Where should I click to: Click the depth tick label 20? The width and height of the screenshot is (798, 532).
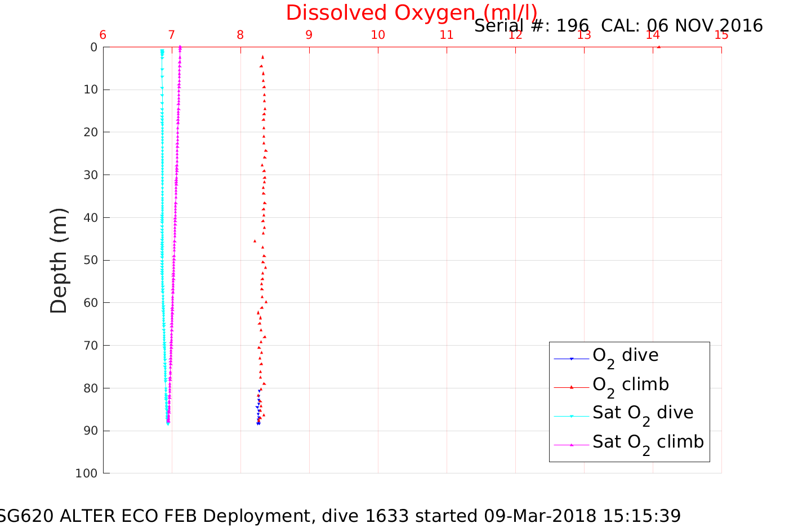[x=90, y=132]
